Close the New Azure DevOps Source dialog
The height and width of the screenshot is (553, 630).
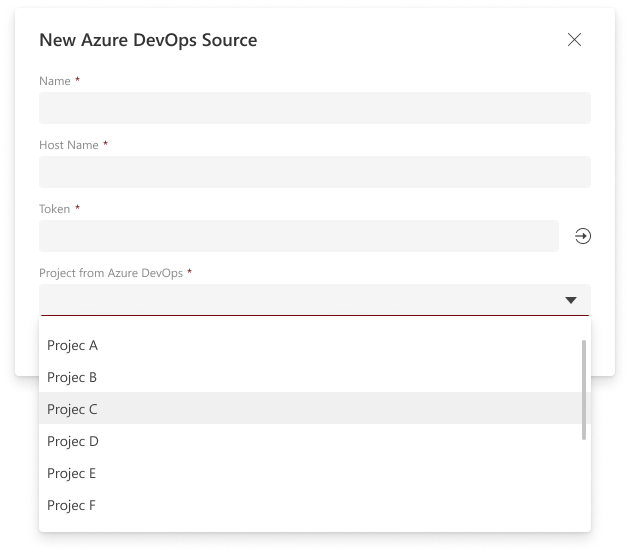pos(574,40)
